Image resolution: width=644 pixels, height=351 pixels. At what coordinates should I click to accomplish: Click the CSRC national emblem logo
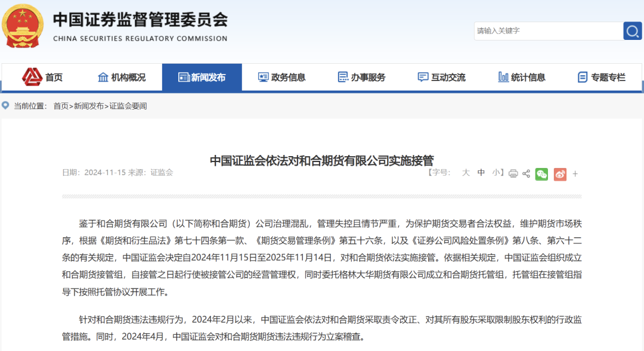(23, 26)
